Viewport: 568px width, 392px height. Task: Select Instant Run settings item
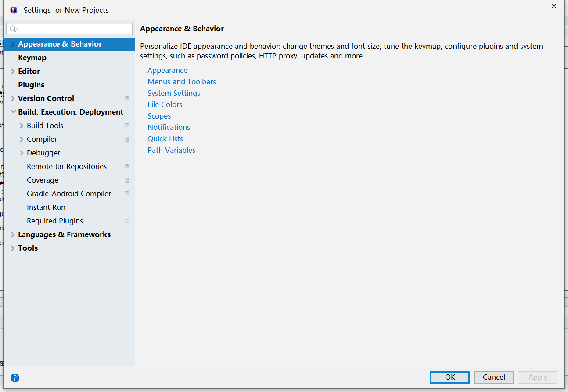point(46,207)
